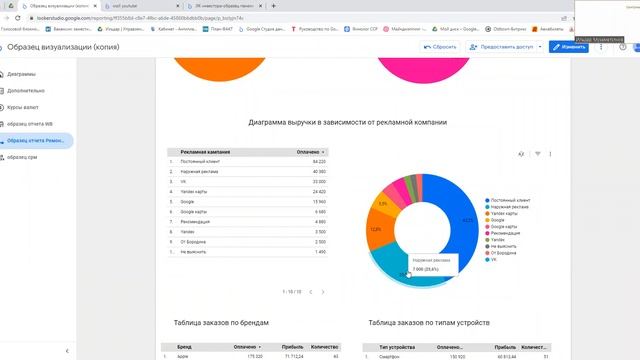The width and height of the screenshot is (640, 360).
Task: Open 'Руководство по Go...' bookmark
Action: point(315,29)
